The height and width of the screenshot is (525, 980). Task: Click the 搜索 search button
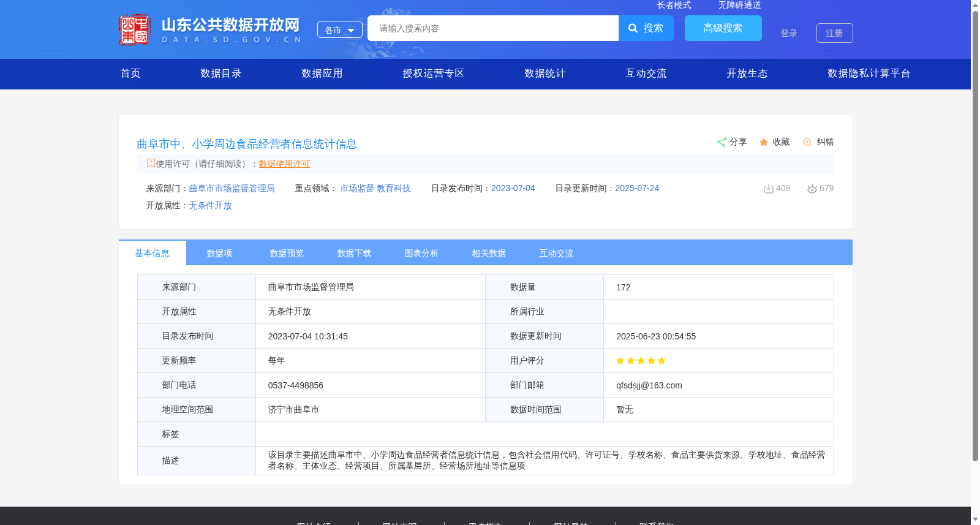646,28
